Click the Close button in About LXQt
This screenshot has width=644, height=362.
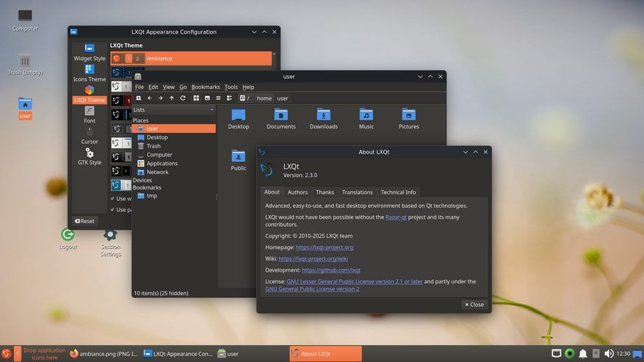[474, 304]
